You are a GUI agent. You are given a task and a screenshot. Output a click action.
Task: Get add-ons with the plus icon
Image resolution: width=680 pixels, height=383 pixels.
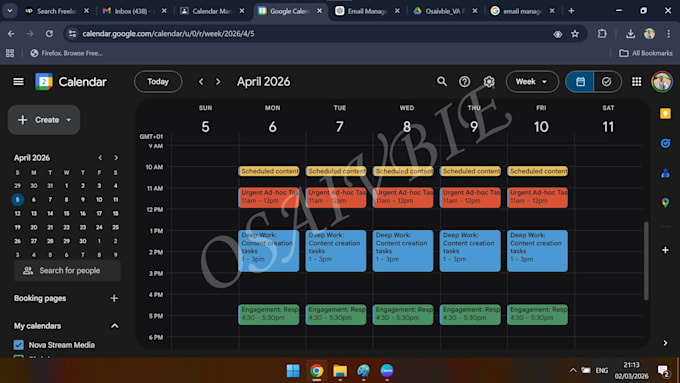tap(665, 250)
